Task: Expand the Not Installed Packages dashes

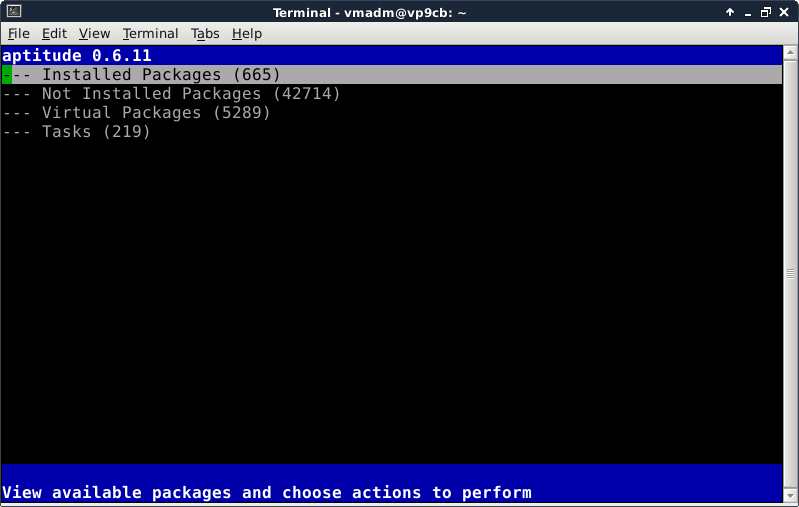Action: coord(17,94)
